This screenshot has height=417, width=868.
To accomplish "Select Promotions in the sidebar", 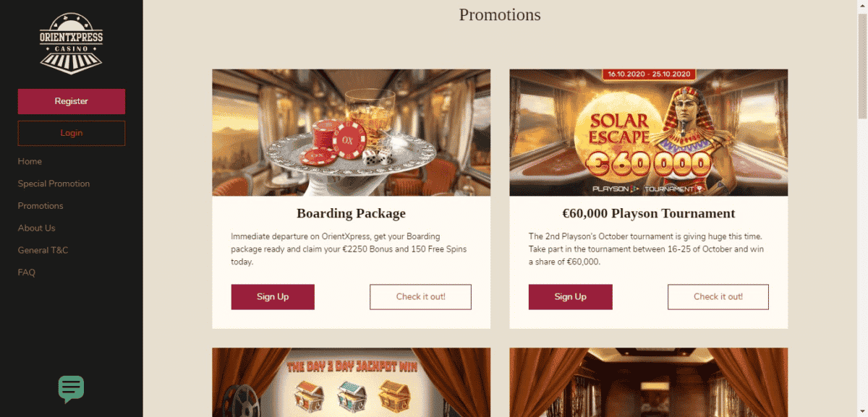I will click(41, 206).
